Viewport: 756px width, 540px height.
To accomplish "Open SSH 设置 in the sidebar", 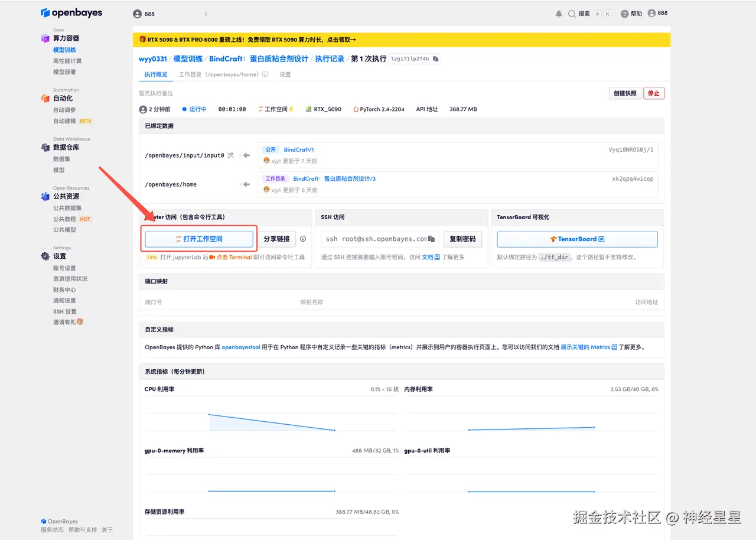I will pyautogui.click(x=64, y=312).
